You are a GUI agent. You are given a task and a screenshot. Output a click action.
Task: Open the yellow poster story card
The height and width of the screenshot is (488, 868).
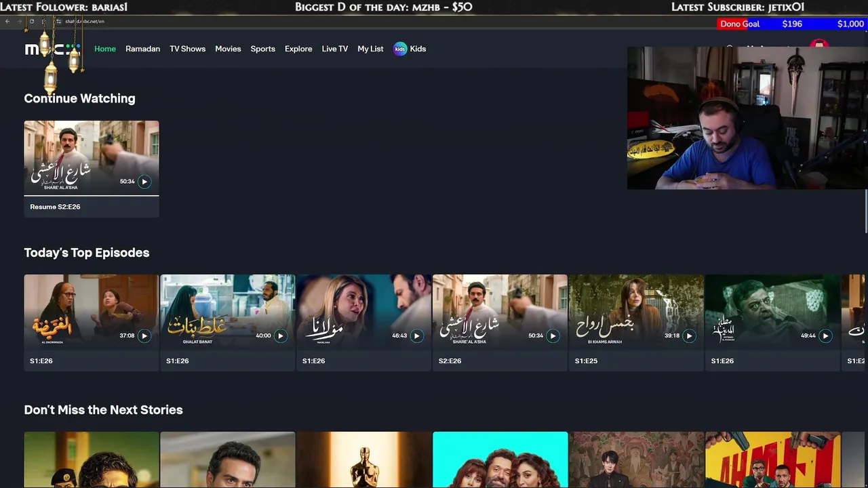tap(772, 460)
